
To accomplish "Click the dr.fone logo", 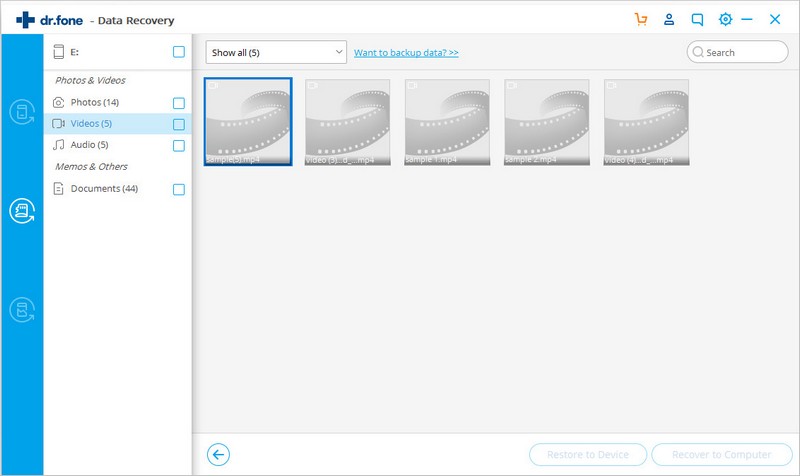I will 49,20.
